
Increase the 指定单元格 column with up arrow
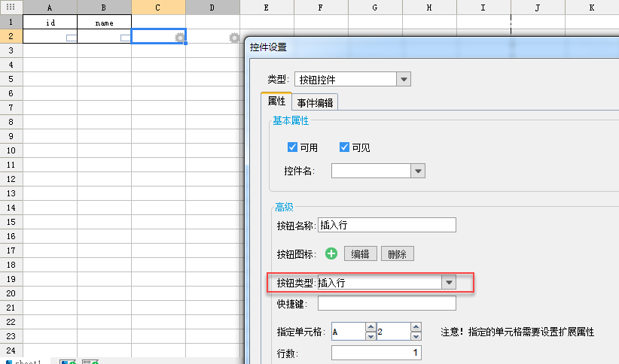[370, 327]
